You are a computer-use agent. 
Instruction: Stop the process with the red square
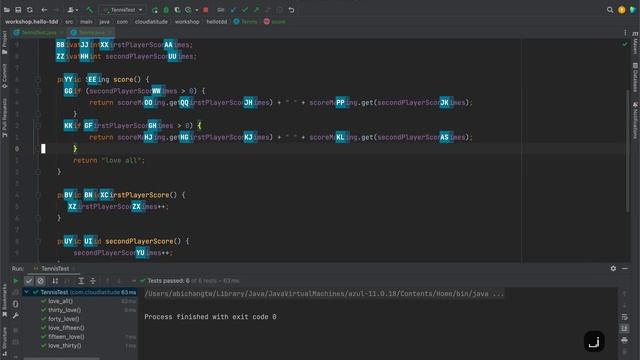point(206,10)
